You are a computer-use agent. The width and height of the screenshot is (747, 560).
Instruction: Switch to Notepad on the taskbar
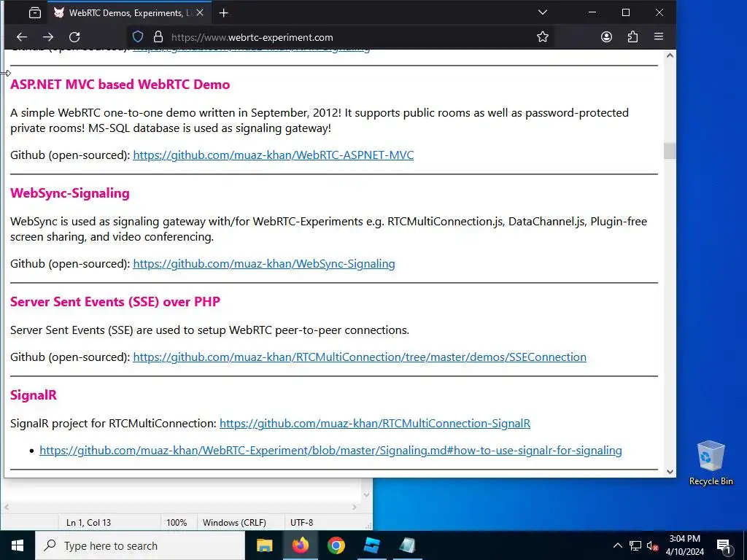pos(407,545)
